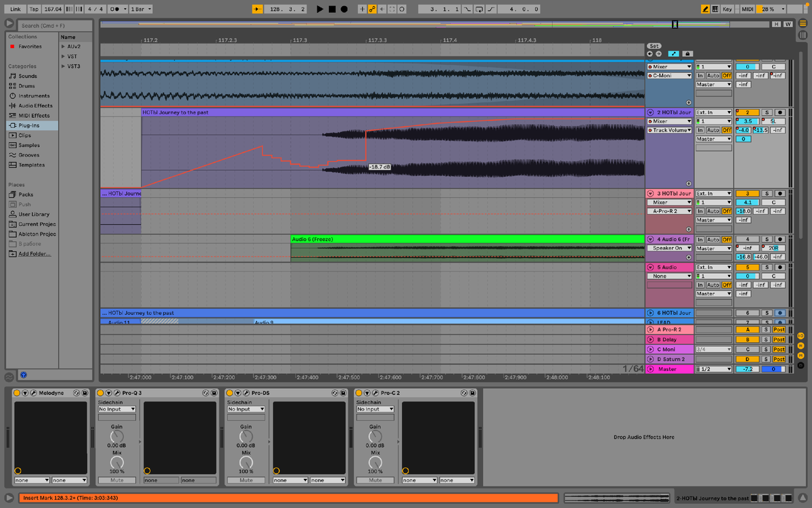Click the Link button

pyautogui.click(x=15, y=9)
